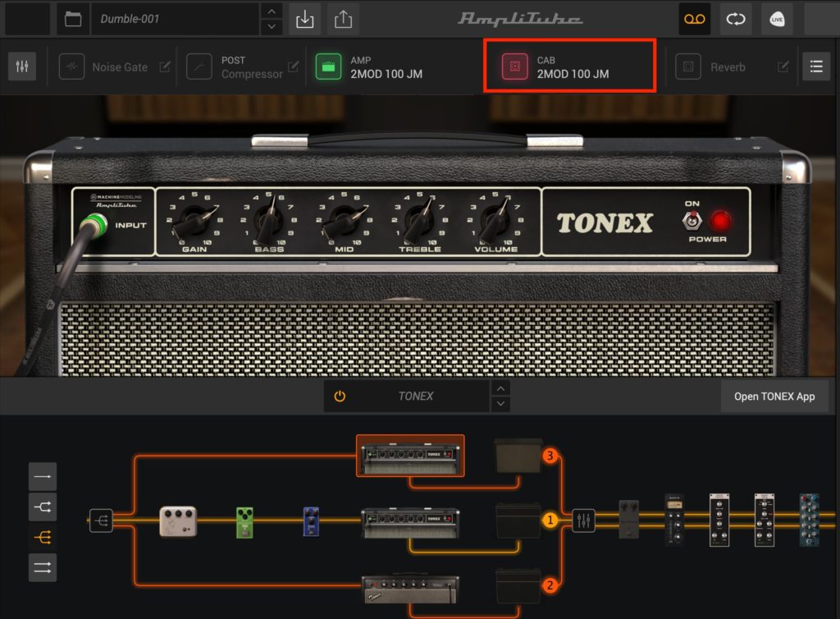Click the import preset download icon
Screen dimensions: 840x619
coord(304,18)
